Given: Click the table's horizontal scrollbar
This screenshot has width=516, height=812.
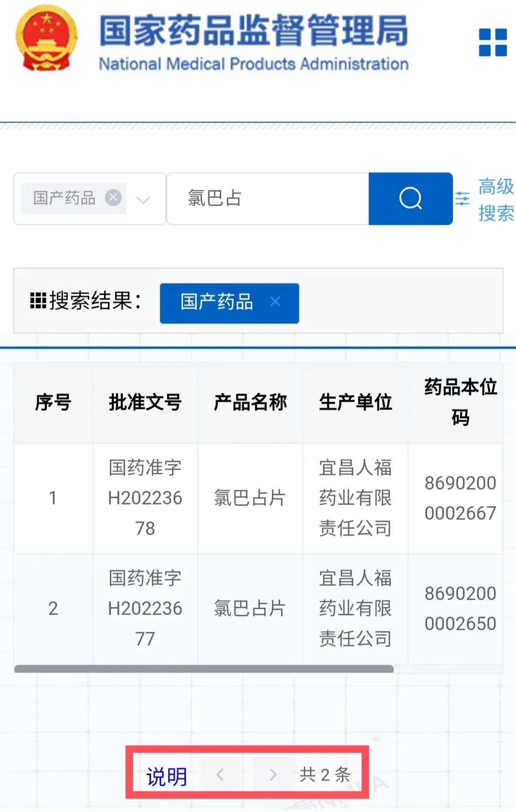Looking at the screenshot, I should 204,669.
